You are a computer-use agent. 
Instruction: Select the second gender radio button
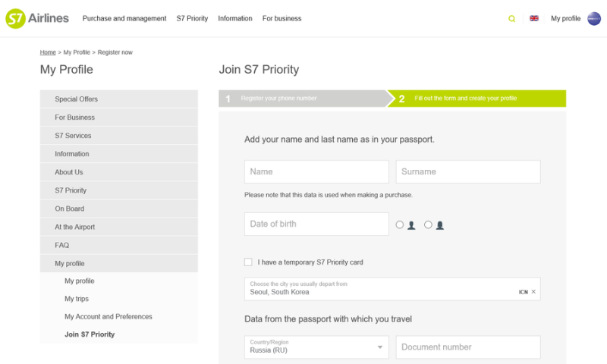coord(428,225)
